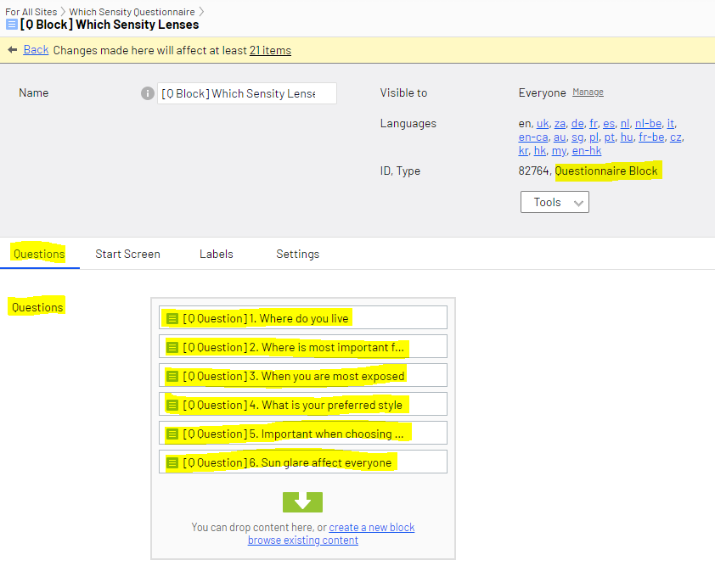Select the en-ca language link
Viewport: 715px width, 588px height.
pos(532,137)
